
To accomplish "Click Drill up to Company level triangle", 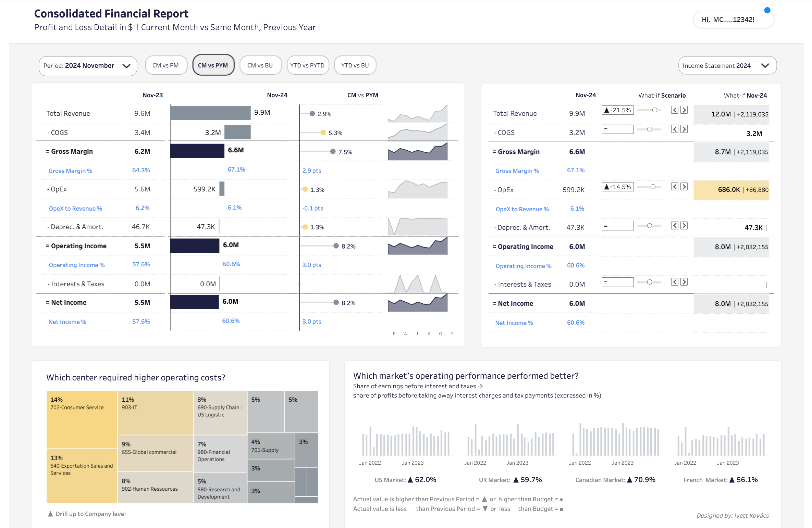I will tap(50, 514).
